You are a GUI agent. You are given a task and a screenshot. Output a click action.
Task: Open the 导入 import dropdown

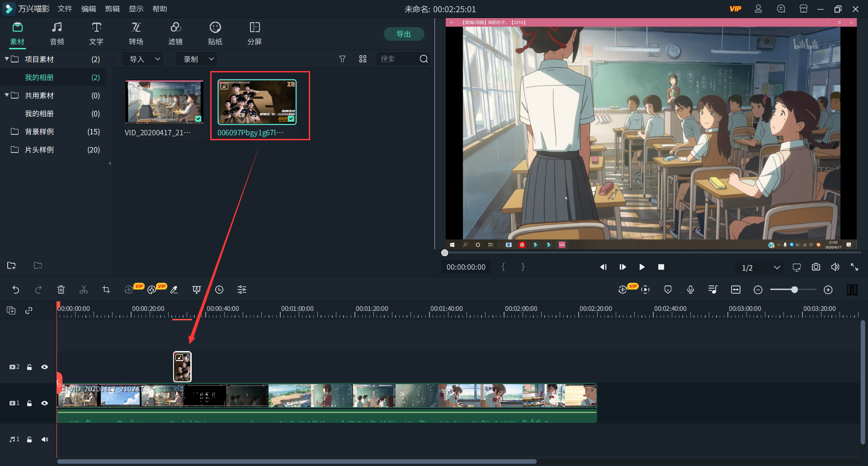(144, 59)
